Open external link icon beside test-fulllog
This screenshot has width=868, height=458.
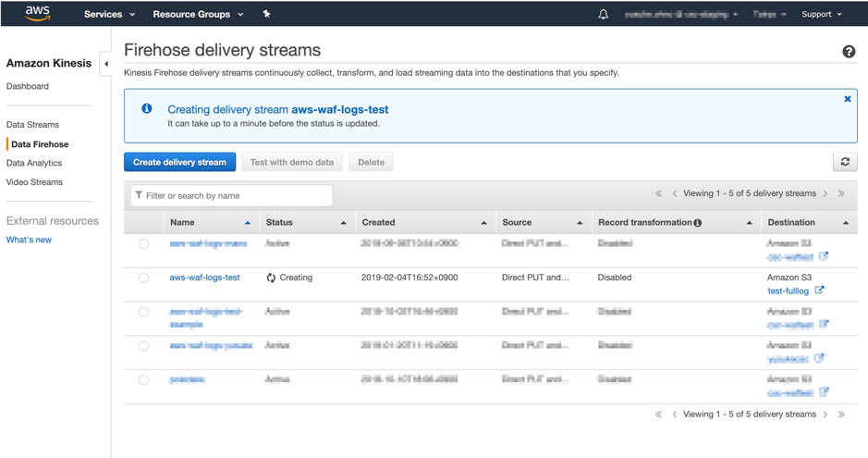(x=819, y=291)
